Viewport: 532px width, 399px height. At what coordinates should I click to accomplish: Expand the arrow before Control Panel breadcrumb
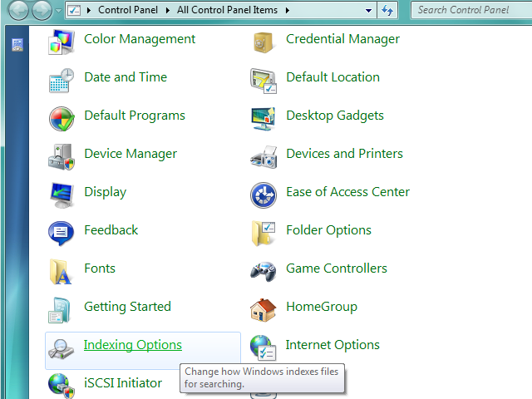pyautogui.click(x=89, y=10)
